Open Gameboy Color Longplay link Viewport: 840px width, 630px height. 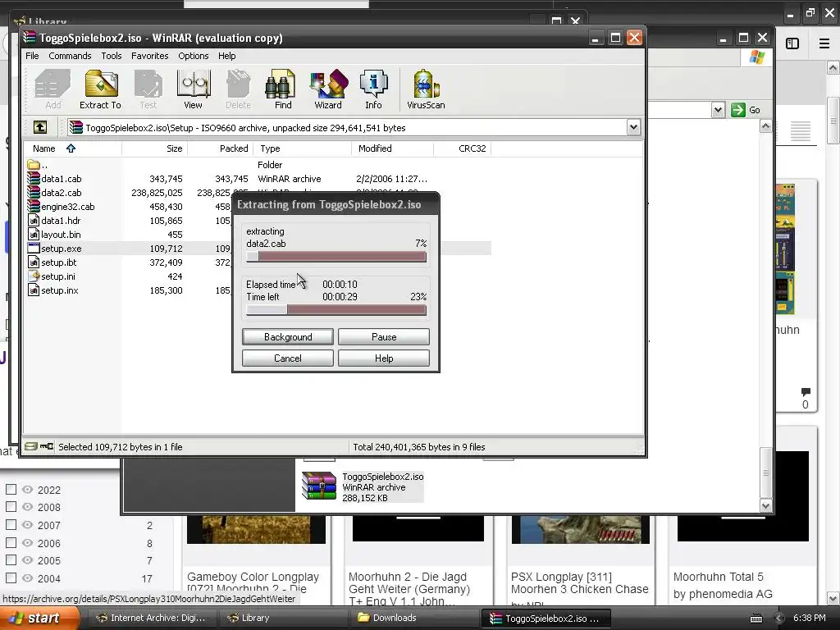(253, 583)
